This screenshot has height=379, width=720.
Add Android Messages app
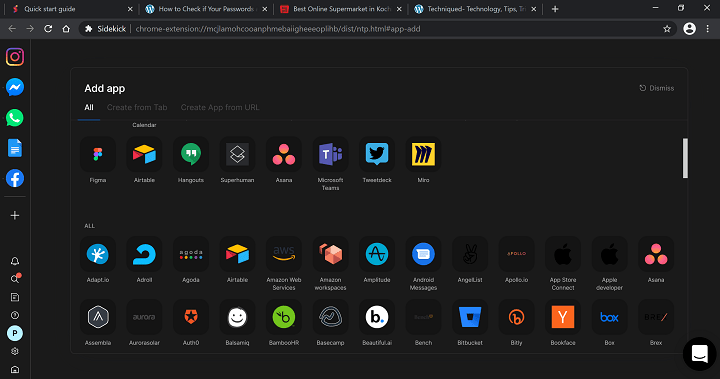point(423,254)
